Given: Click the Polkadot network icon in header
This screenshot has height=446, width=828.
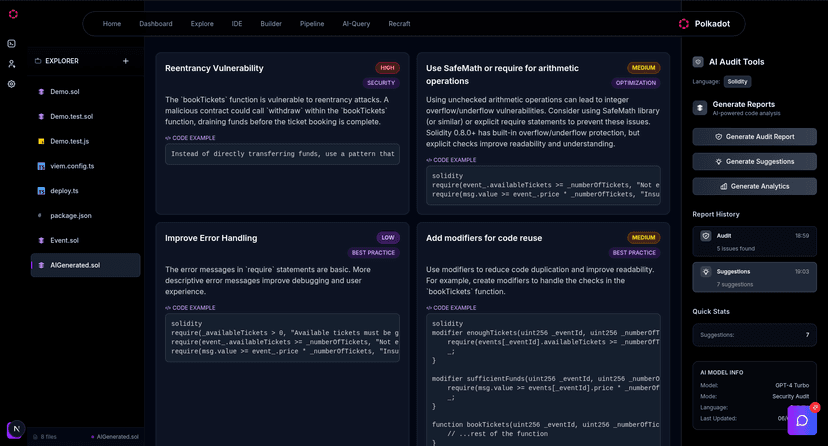Looking at the screenshot, I should tap(684, 24).
